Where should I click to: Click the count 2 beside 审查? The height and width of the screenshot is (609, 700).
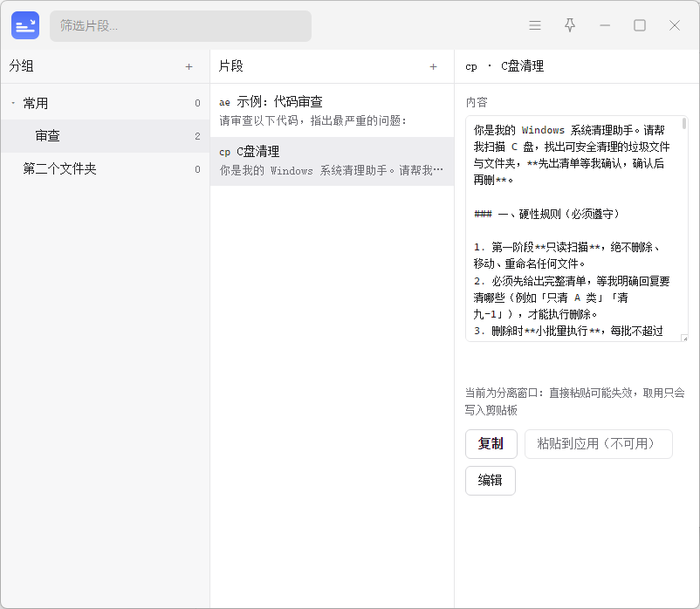click(x=197, y=136)
